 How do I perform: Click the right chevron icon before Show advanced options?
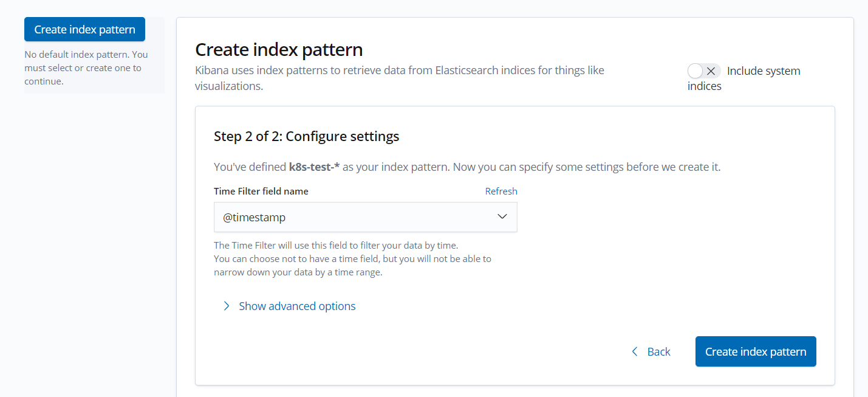[x=227, y=306]
